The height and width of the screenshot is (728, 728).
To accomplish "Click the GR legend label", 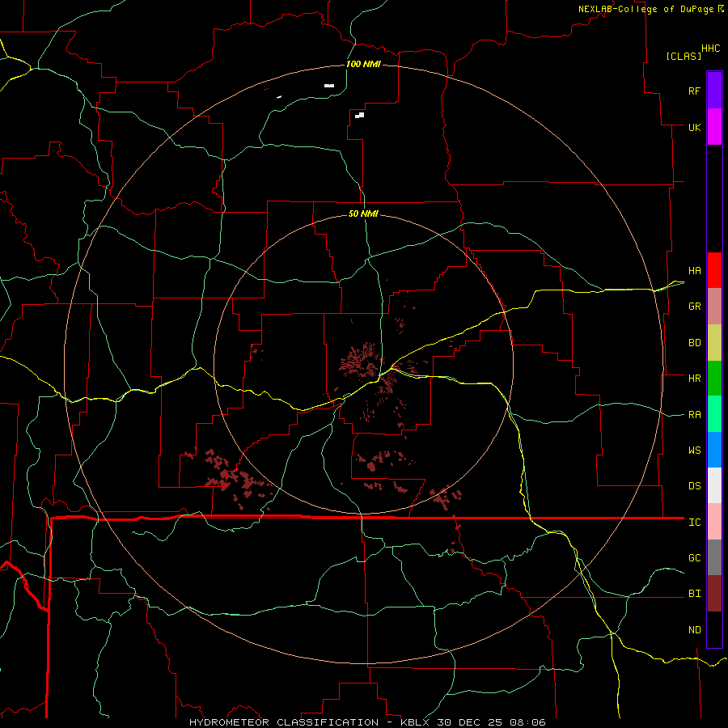I will pyautogui.click(x=694, y=307).
